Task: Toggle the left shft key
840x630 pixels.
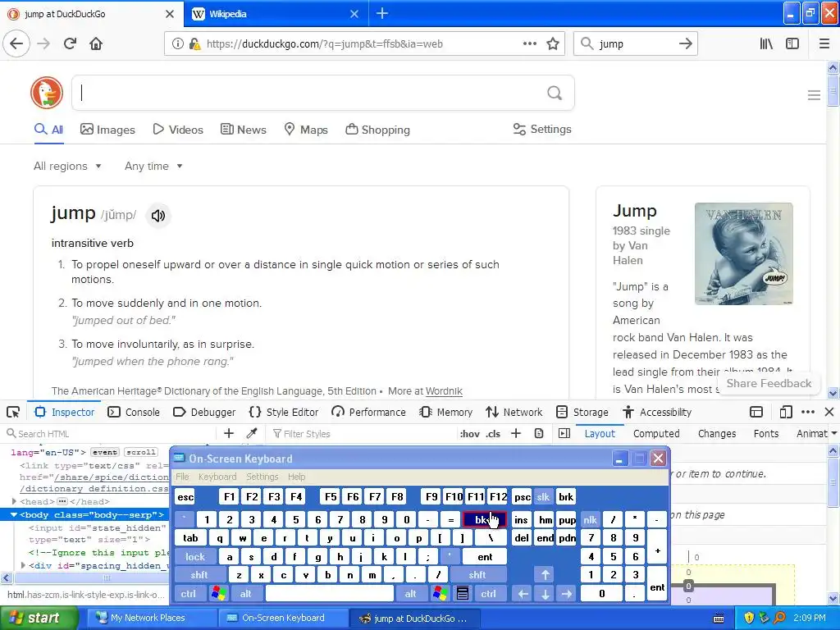Action: 199,575
